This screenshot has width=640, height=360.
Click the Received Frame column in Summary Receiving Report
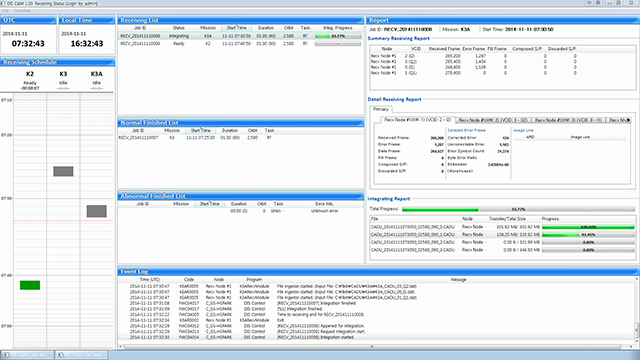[x=444, y=49]
